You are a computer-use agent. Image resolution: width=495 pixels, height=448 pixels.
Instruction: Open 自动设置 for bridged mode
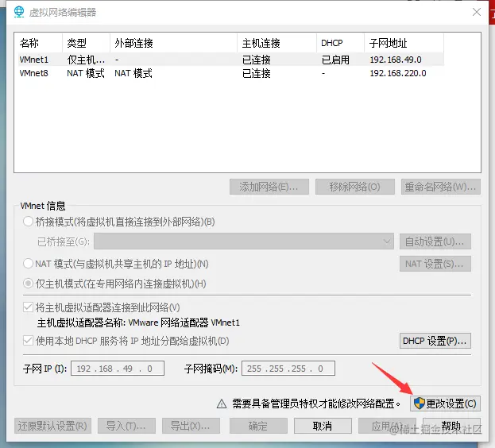click(435, 241)
